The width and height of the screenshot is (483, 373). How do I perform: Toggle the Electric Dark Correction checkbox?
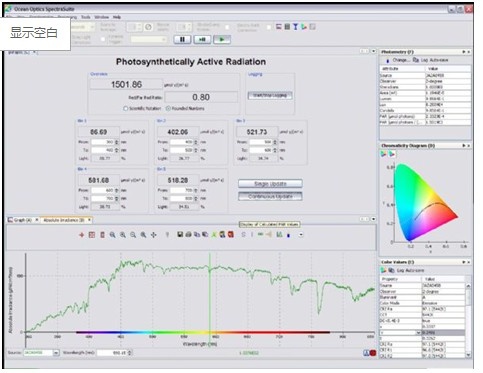tap(269, 27)
